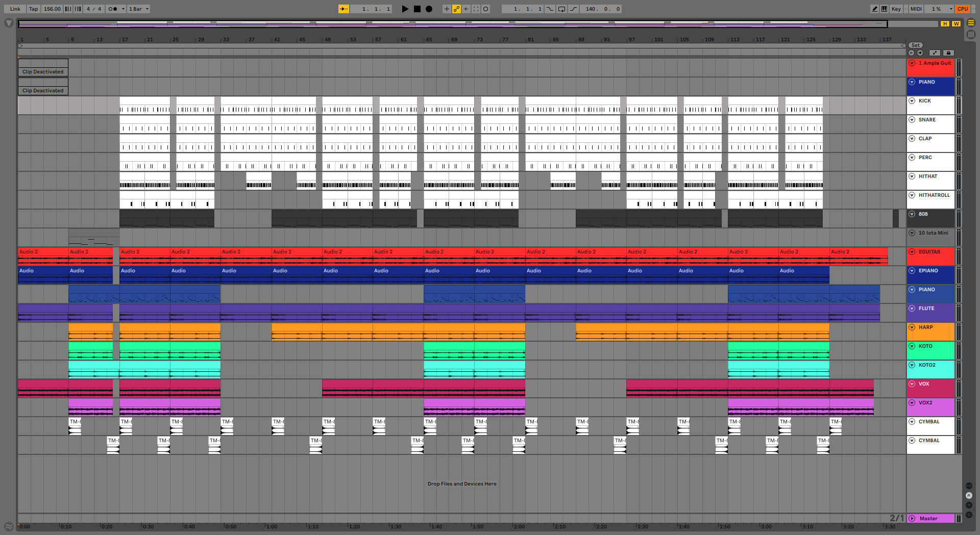Screen dimensions: 980x535
Task: Toggle the Follow playback icon
Action: coord(344,9)
